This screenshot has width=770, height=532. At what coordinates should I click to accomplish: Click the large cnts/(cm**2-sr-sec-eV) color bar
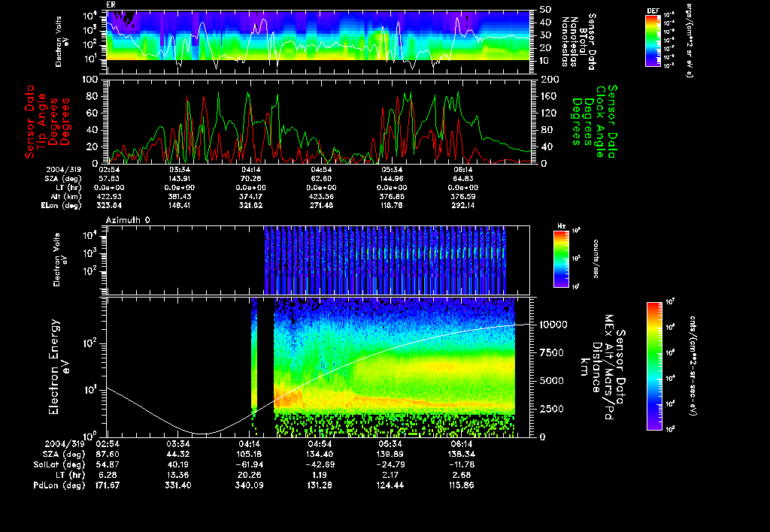click(x=654, y=366)
